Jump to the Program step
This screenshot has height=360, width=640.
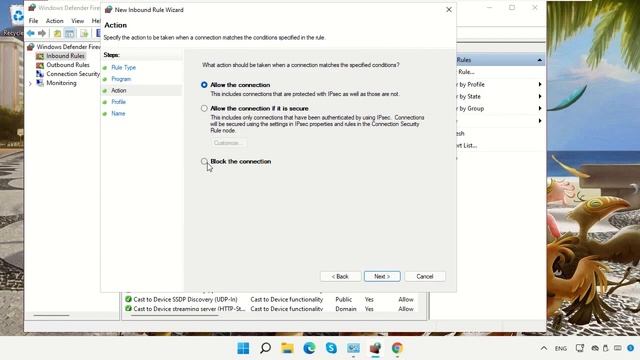click(121, 79)
